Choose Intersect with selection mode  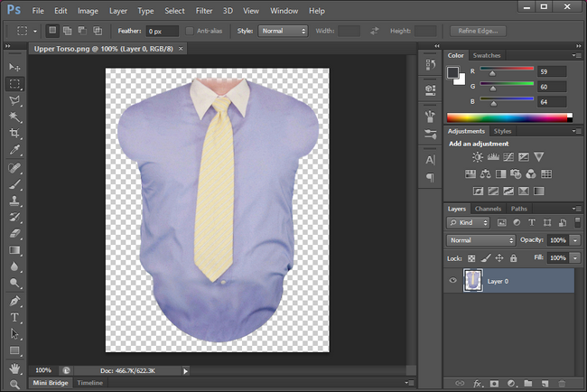coord(98,31)
